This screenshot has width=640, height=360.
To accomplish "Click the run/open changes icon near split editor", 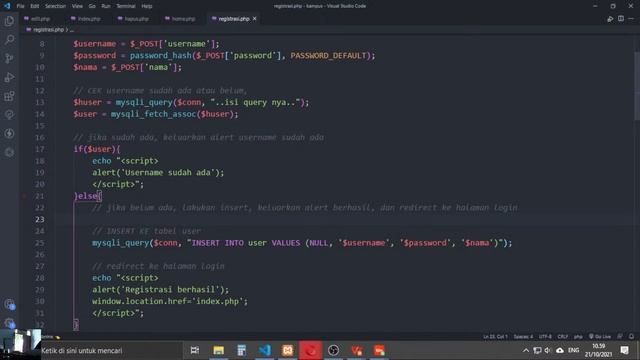I will pos(610,19).
